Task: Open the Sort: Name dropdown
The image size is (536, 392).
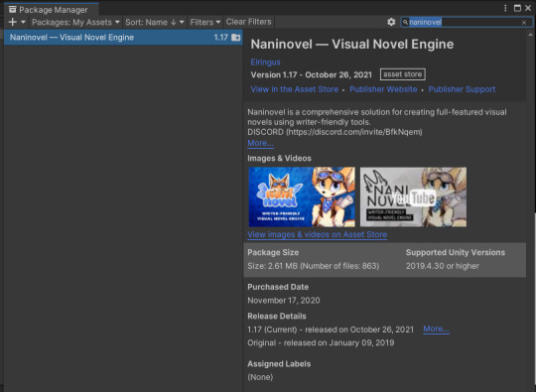Action: (155, 22)
